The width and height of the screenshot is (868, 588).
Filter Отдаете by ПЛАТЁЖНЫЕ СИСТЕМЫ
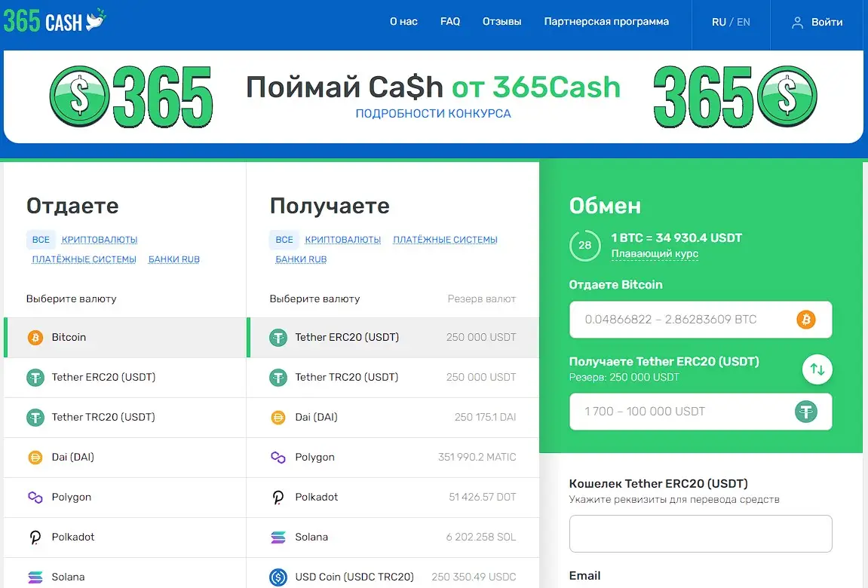[x=84, y=259]
